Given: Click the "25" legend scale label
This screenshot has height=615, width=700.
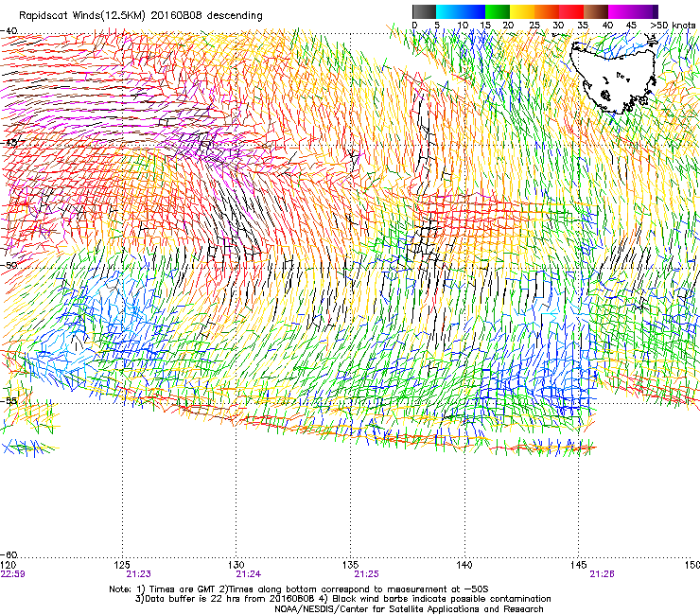Looking at the screenshot, I should coord(534,26).
